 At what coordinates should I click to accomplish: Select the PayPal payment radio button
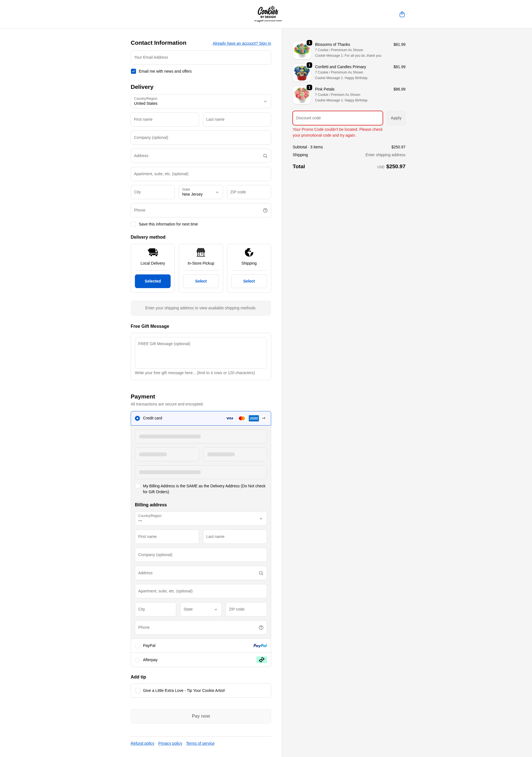137,646
